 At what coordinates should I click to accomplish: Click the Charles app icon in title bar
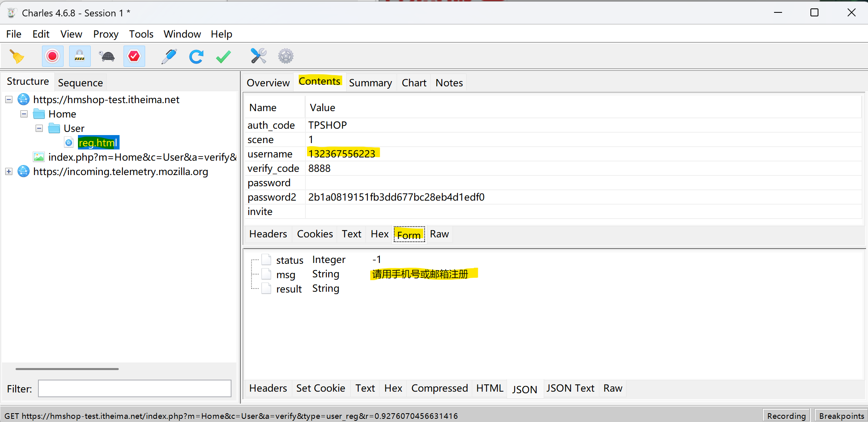click(12, 13)
